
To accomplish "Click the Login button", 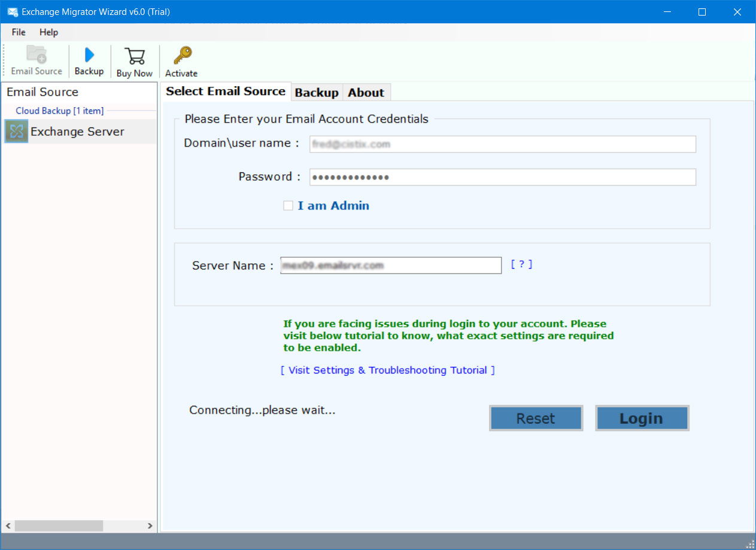I will (x=642, y=418).
